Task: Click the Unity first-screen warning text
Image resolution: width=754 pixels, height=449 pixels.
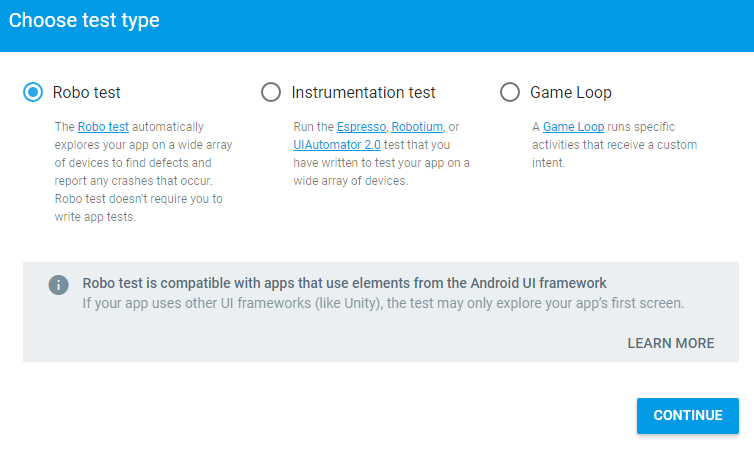Action: coord(383,303)
